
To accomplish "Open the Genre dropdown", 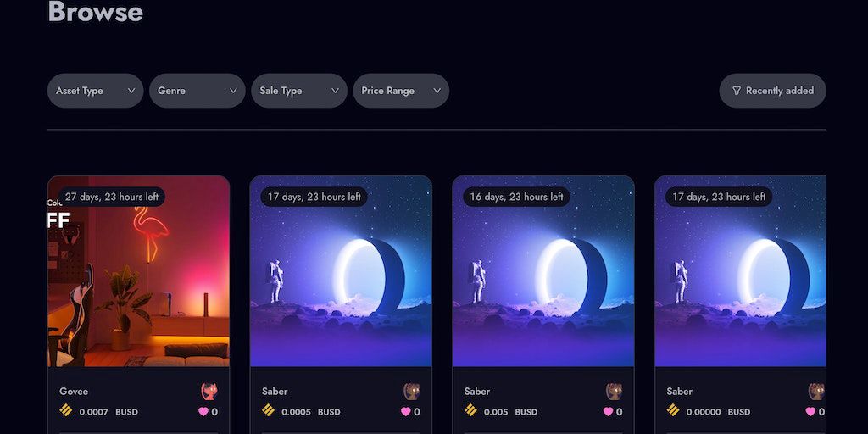I will (197, 91).
